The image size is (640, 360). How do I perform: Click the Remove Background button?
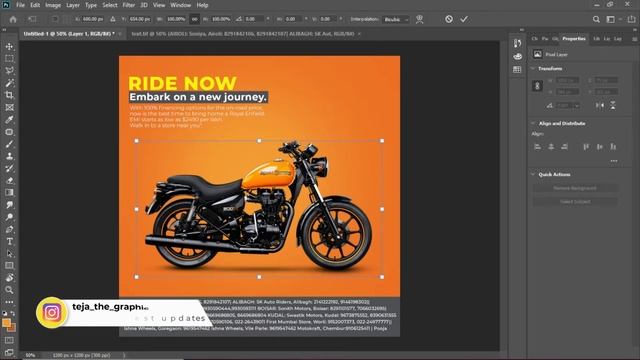575,188
